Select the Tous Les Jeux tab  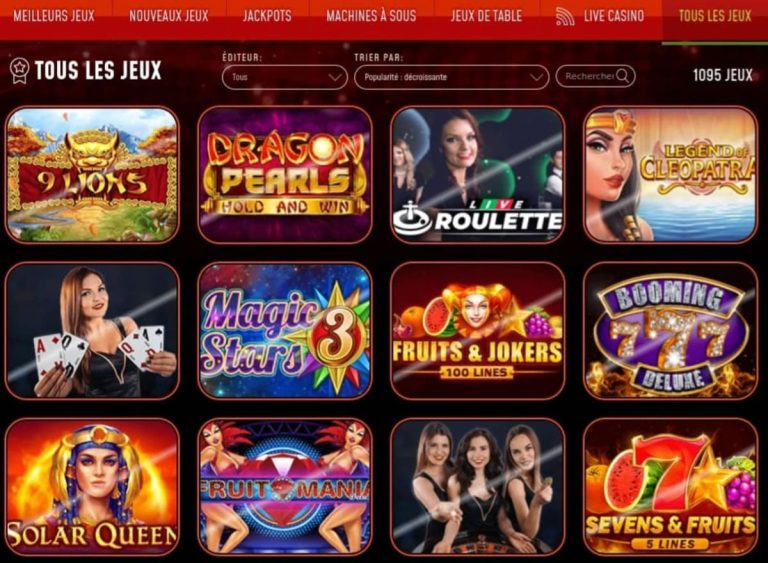pos(715,16)
